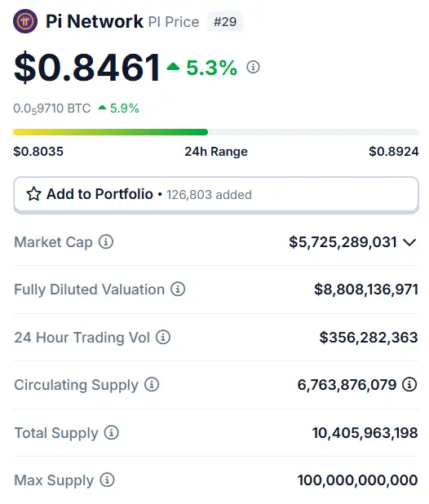This screenshot has height=504, width=429.
Task: Click the 24h Range progress bar
Action: (x=216, y=132)
